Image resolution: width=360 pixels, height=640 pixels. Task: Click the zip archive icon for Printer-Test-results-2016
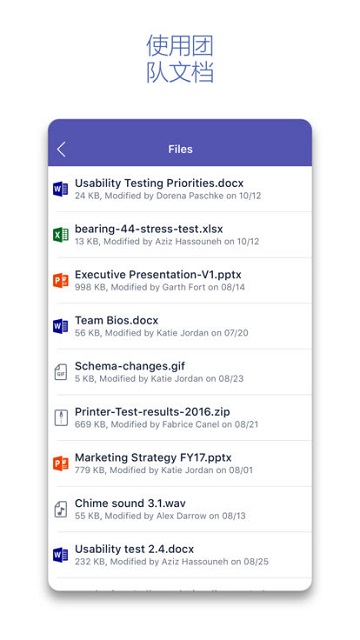[61, 418]
